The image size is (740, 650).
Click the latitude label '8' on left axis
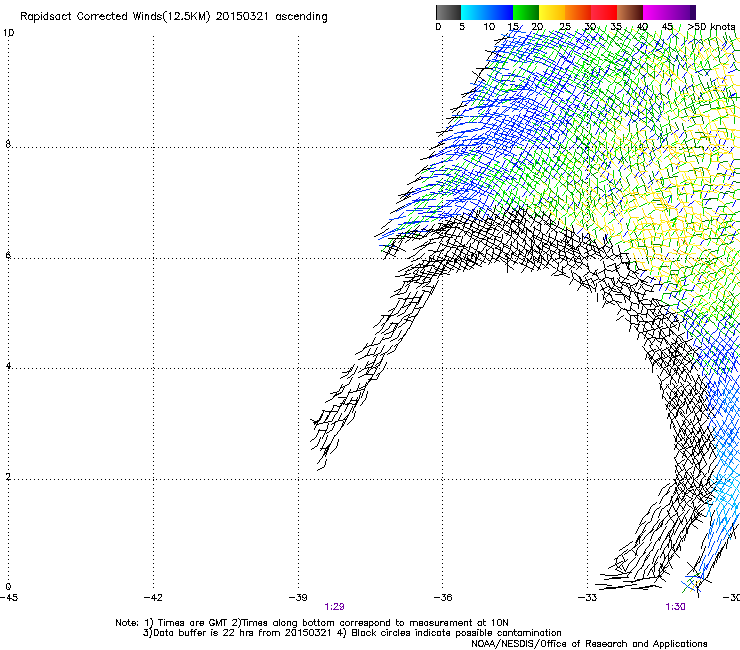[x=8, y=144]
